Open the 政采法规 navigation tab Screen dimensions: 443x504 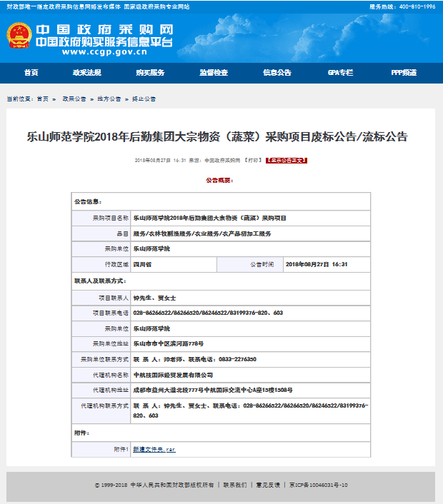point(86,73)
